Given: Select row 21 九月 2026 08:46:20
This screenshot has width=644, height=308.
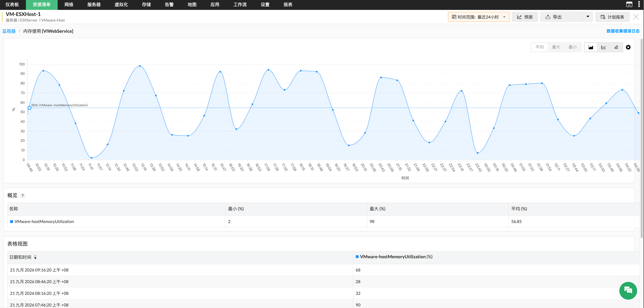Looking at the screenshot, I should [324, 282].
